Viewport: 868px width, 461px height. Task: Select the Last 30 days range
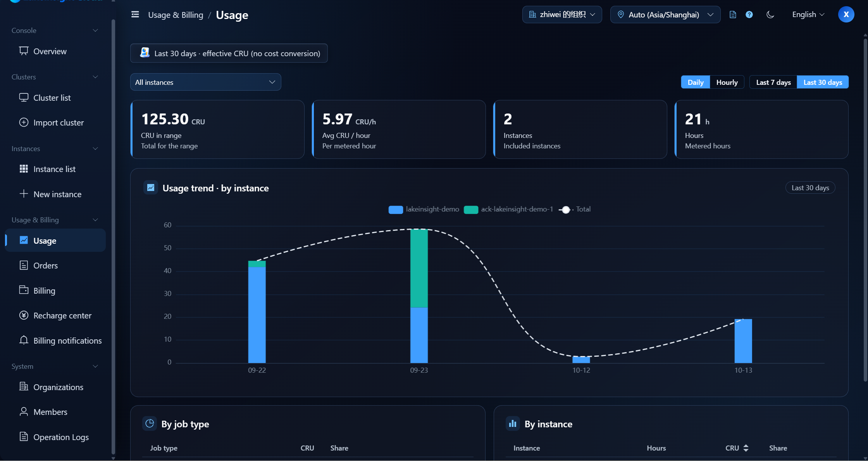(x=823, y=82)
